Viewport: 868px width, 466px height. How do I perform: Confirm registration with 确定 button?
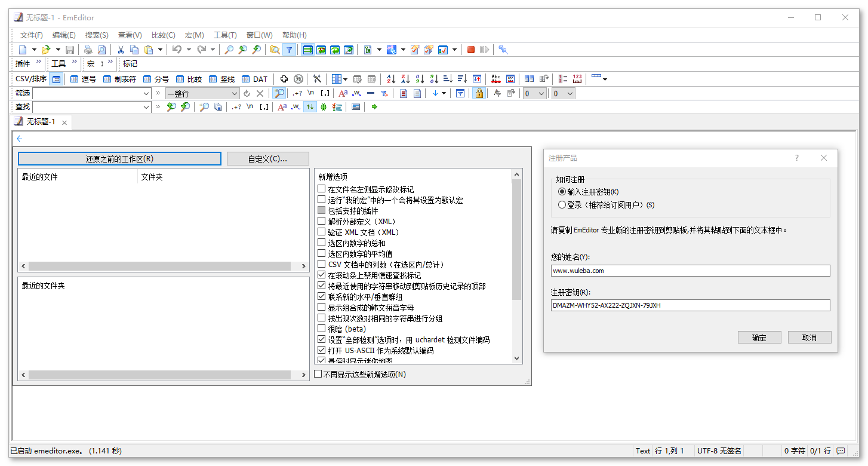(759, 338)
